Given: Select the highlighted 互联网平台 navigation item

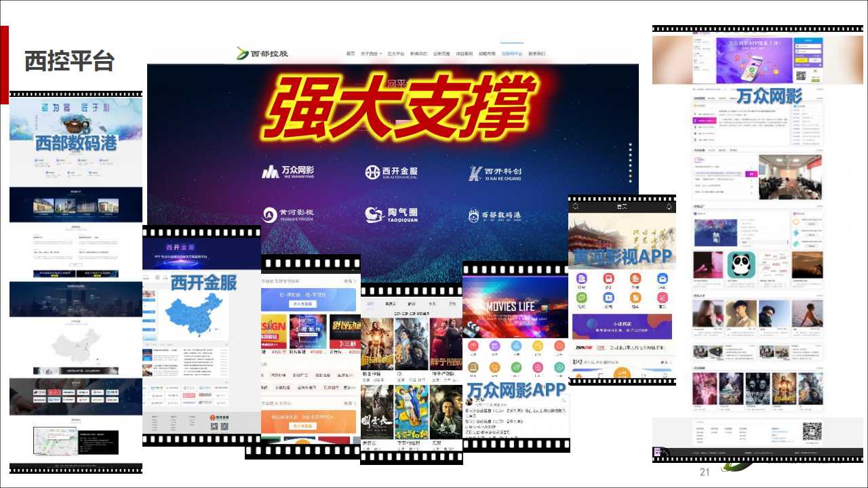Looking at the screenshot, I should coord(512,54).
